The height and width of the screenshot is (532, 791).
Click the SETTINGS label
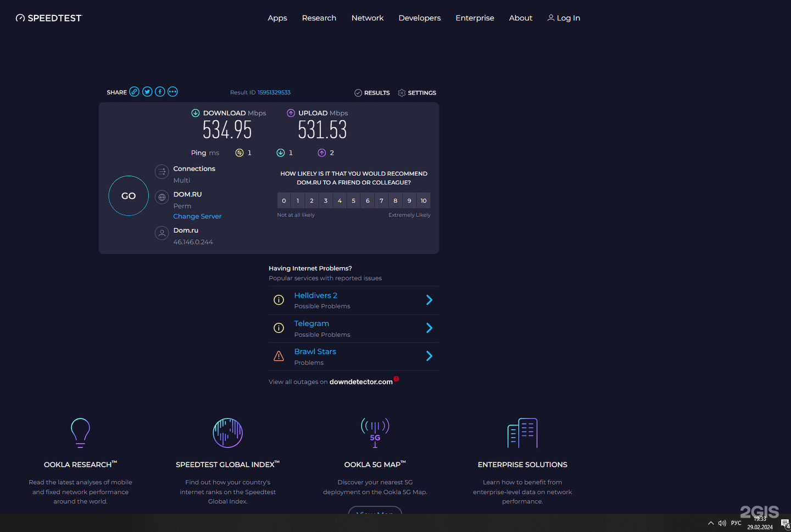[422, 93]
